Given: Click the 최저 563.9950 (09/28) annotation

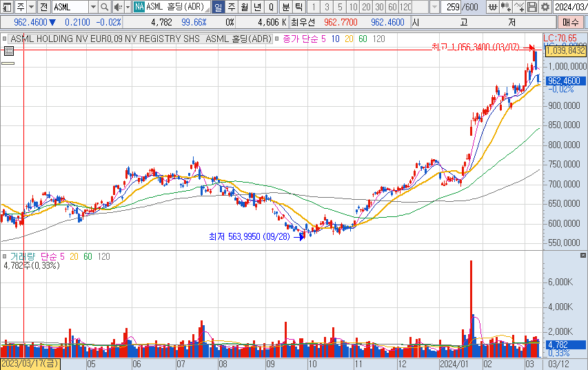Looking at the screenshot, I should 249,236.
